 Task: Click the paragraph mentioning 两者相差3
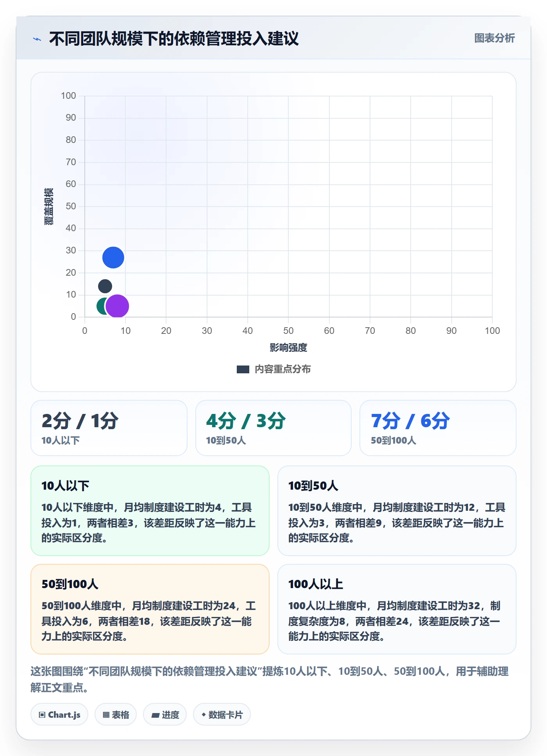coord(149,522)
